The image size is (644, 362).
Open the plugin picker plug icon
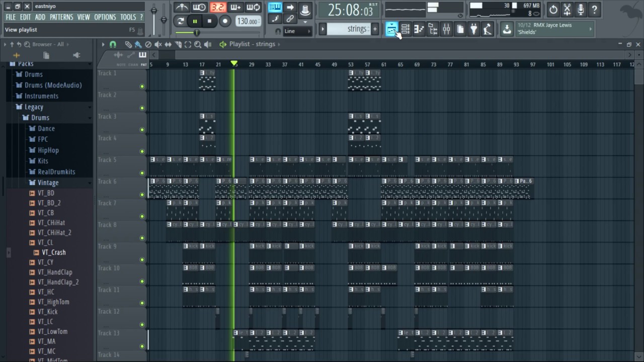[x=473, y=29]
